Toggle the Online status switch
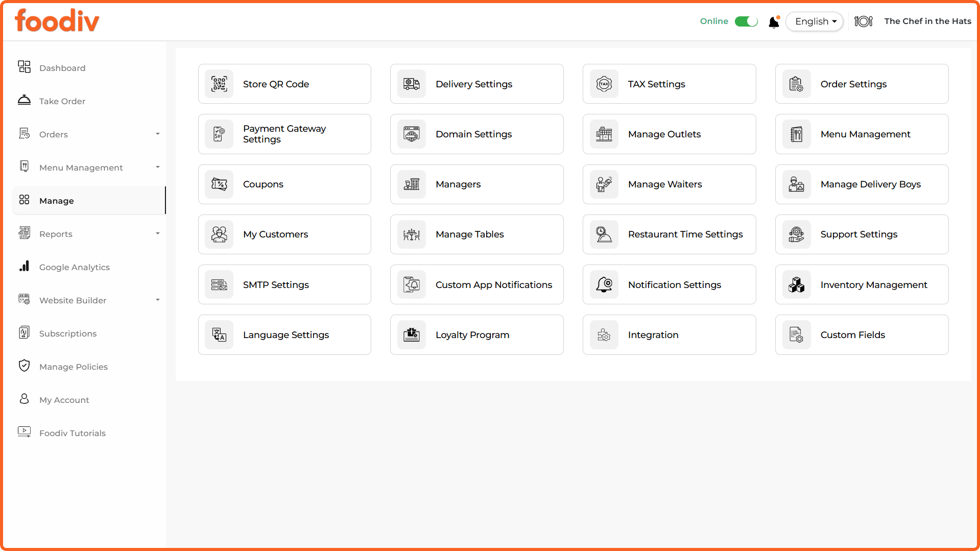980x551 pixels. coord(746,21)
